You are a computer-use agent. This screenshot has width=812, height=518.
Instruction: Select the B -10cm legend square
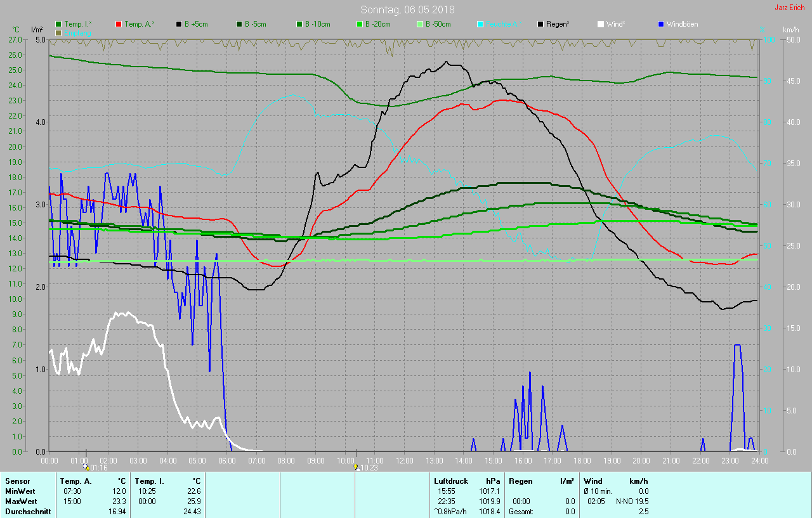pos(300,24)
